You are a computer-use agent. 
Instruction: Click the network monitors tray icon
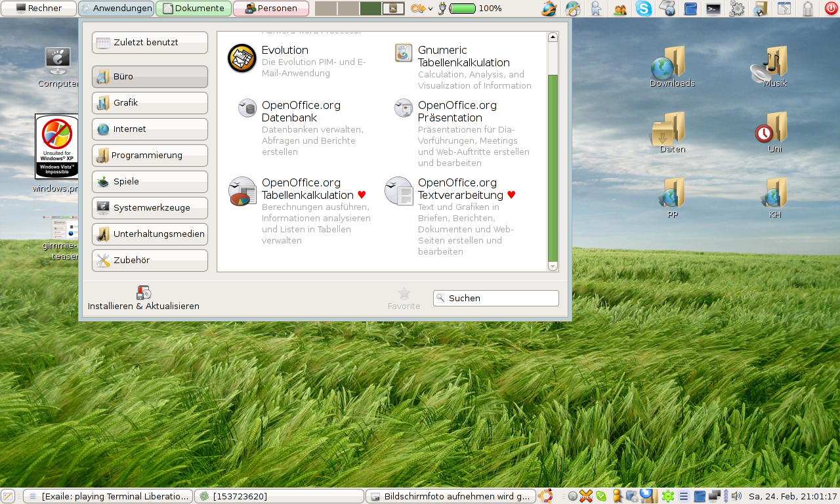(x=715, y=496)
